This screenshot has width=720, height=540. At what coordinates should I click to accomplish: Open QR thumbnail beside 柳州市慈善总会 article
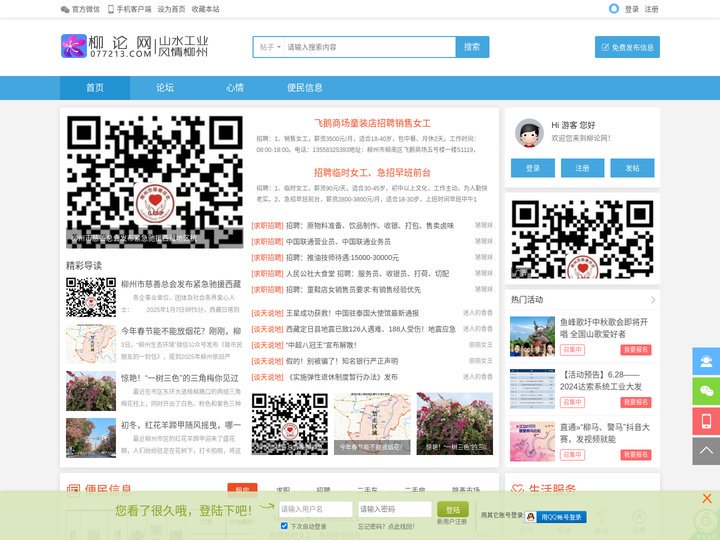pyautogui.click(x=91, y=297)
